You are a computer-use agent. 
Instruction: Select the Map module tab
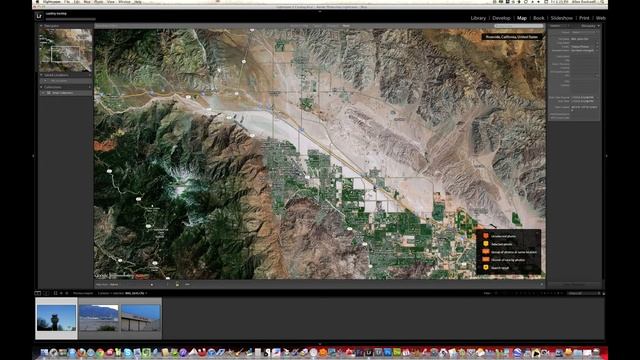click(522, 18)
